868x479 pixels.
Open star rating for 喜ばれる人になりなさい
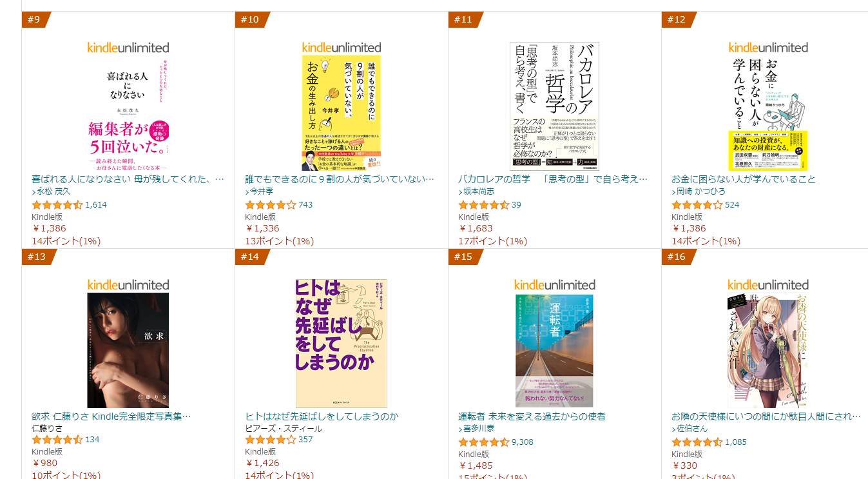pyautogui.click(x=57, y=205)
